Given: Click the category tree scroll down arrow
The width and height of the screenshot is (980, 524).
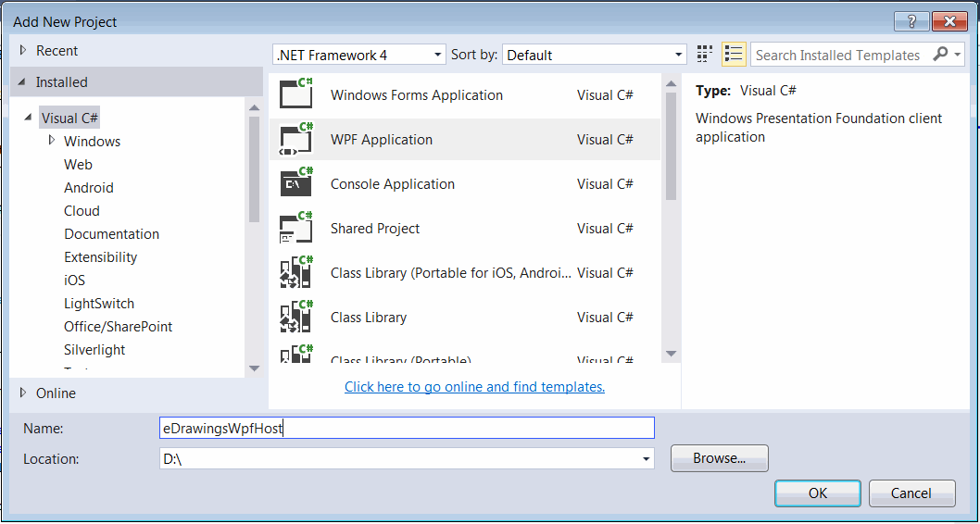Looking at the screenshot, I should click(x=255, y=368).
